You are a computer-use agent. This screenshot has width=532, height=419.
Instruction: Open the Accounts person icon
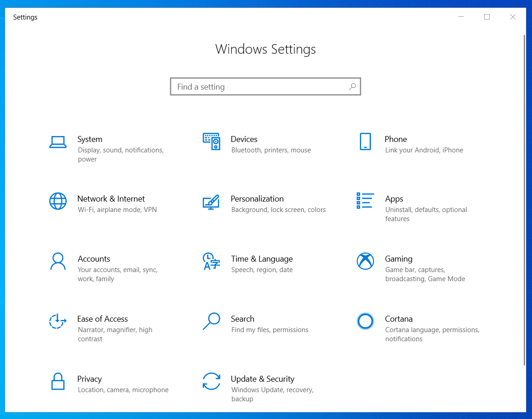pyautogui.click(x=58, y=261)
